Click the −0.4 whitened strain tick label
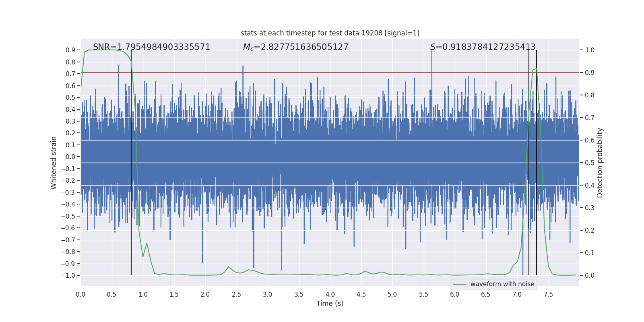This screenshot has width=644, height=322. tap(68, 204)
